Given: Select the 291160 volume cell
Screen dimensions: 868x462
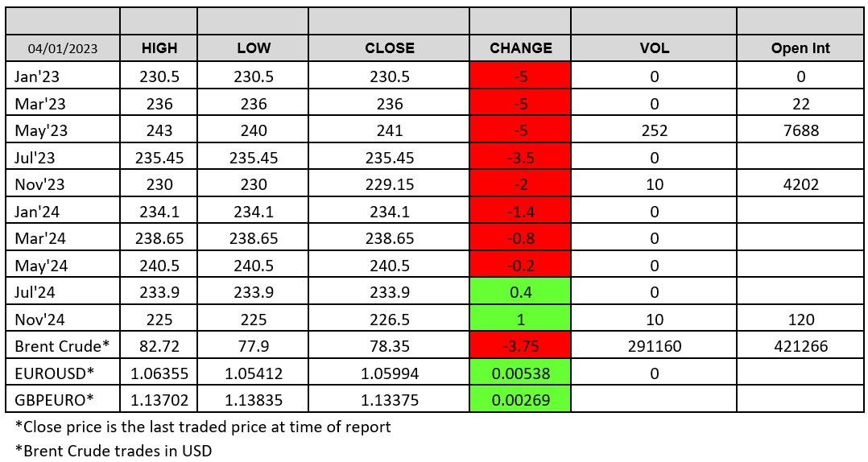Looking at the screenshot, I should point(654,347).
